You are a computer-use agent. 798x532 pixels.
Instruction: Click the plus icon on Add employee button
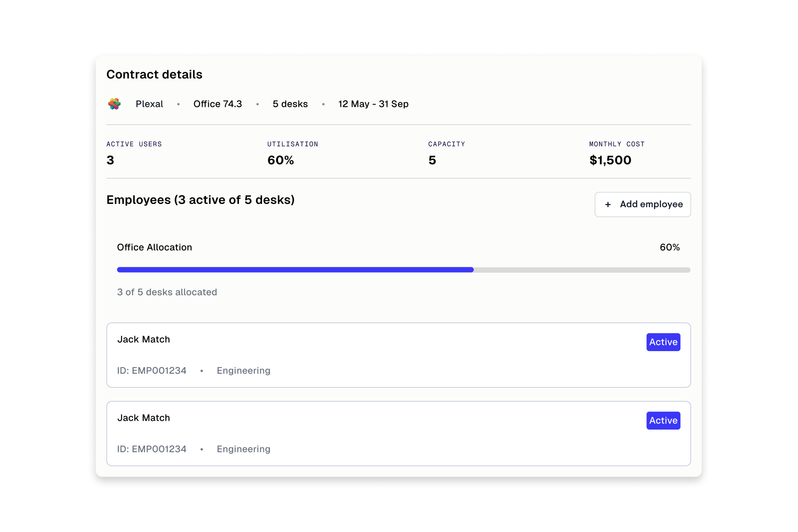(x=608, y=204)
